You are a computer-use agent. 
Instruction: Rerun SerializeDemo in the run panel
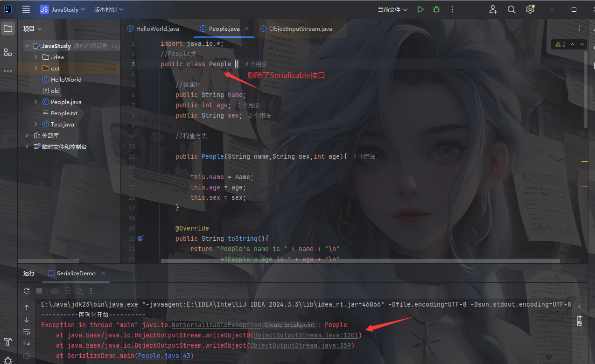[x=27, y=291]
